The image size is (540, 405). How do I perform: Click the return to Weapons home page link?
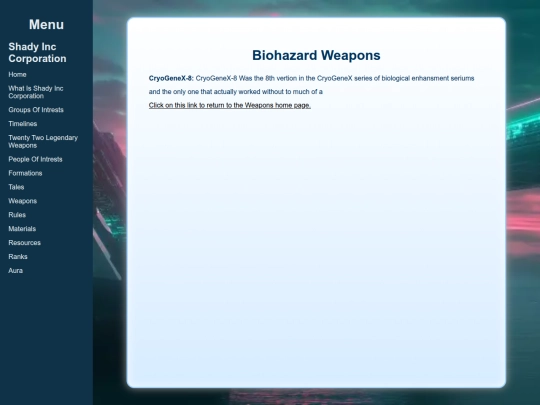tap(230, 105)
